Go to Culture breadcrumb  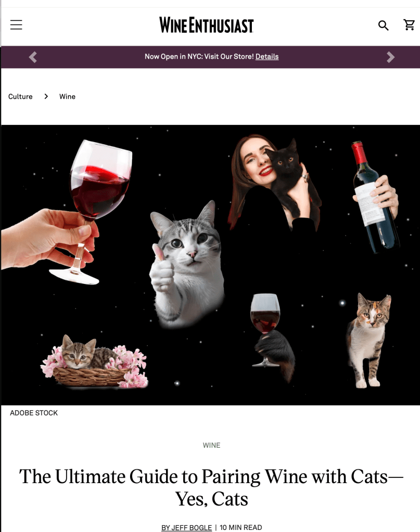[x=20, y=96]
